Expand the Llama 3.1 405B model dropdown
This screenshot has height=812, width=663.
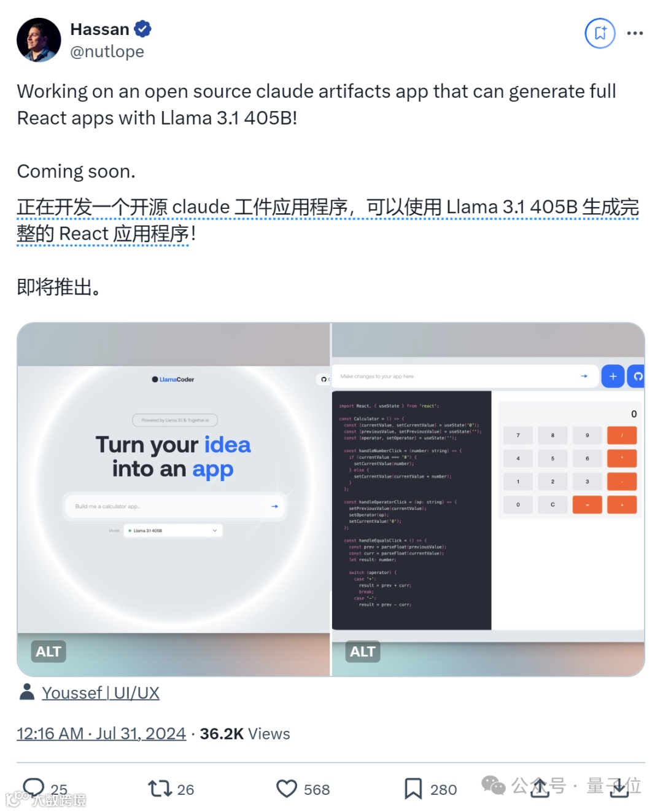pos(173,531)
